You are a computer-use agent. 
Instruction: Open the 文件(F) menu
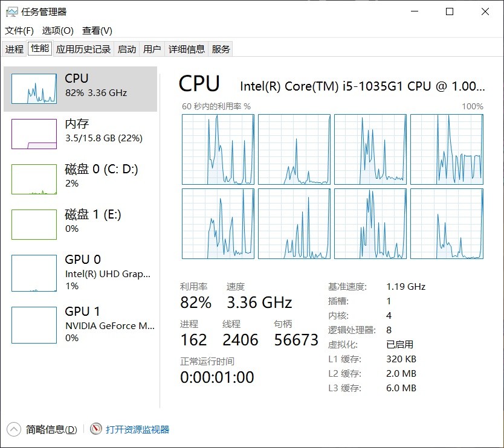pyautogui.click(x=19, y=31)
